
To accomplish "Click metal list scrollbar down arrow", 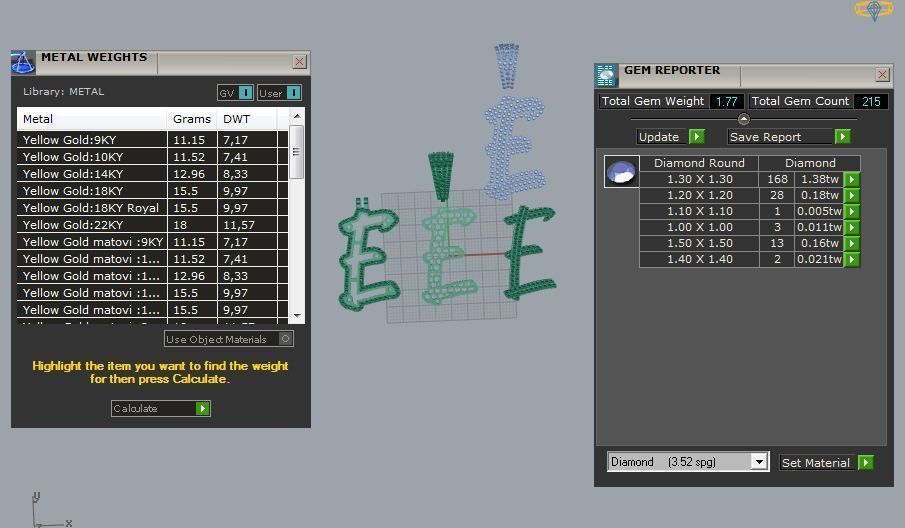I will pyautogui.click(x=297, y=316).
